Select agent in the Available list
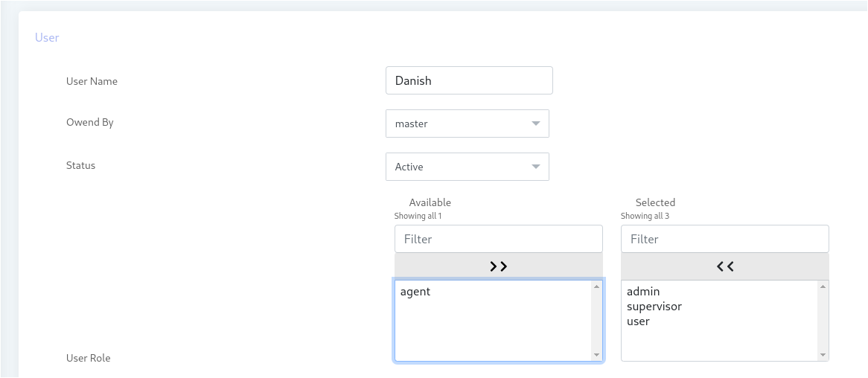868x378 pixels. pos(415,292)
